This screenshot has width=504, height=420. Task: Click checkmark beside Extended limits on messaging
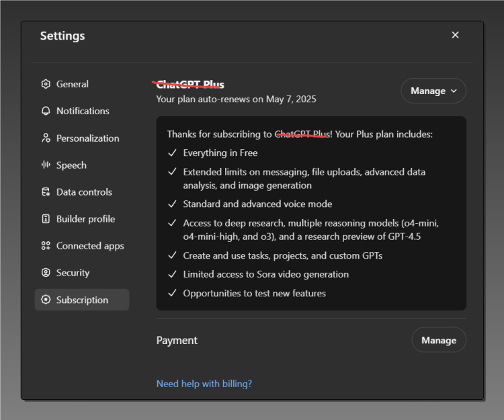tap(172, 171)
